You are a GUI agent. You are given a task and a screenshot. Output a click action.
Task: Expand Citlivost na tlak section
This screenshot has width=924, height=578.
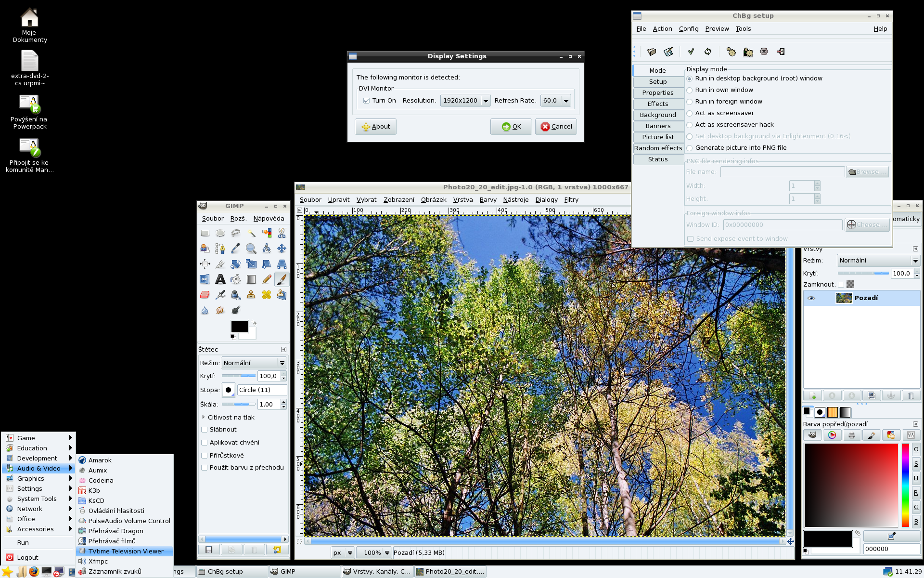point(204,418)
